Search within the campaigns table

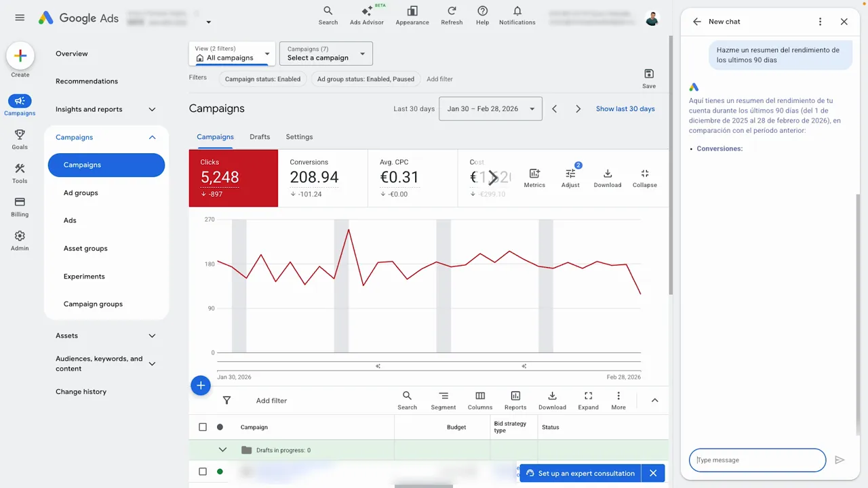click(x=407, y=400)
